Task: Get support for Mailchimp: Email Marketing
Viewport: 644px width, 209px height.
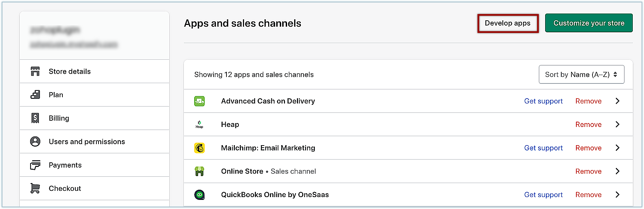Action: 543,148
